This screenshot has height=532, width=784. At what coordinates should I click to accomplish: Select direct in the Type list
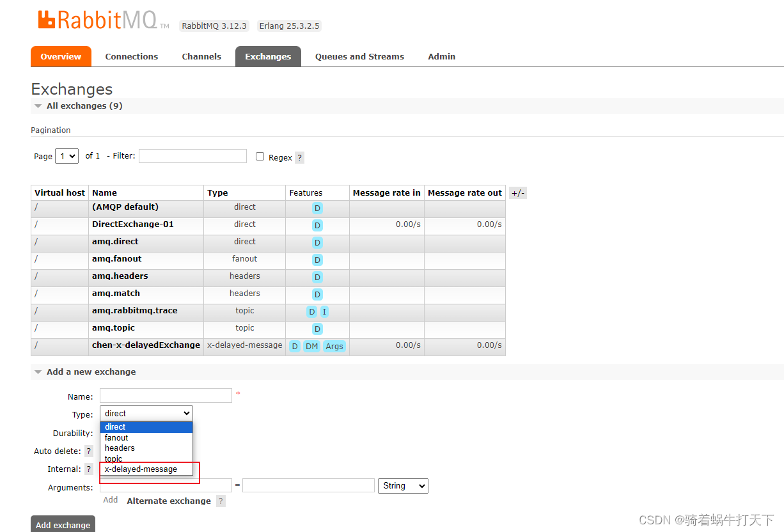tap(146, 426)
